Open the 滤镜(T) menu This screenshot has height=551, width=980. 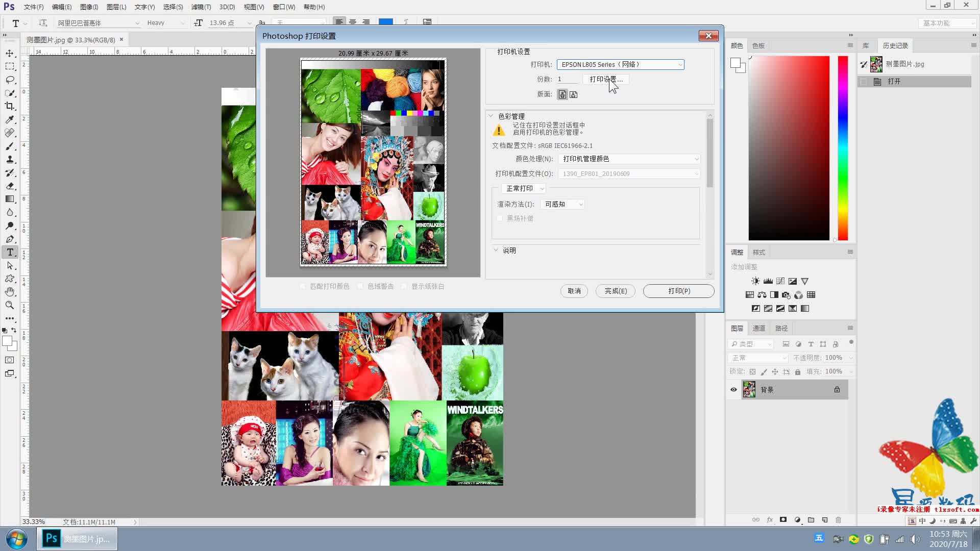[x=201, y=7]
